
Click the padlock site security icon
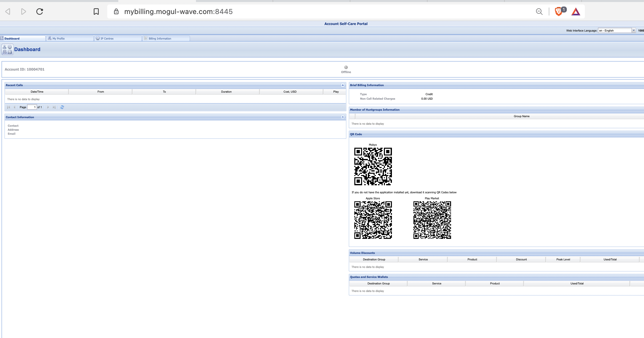116,12
